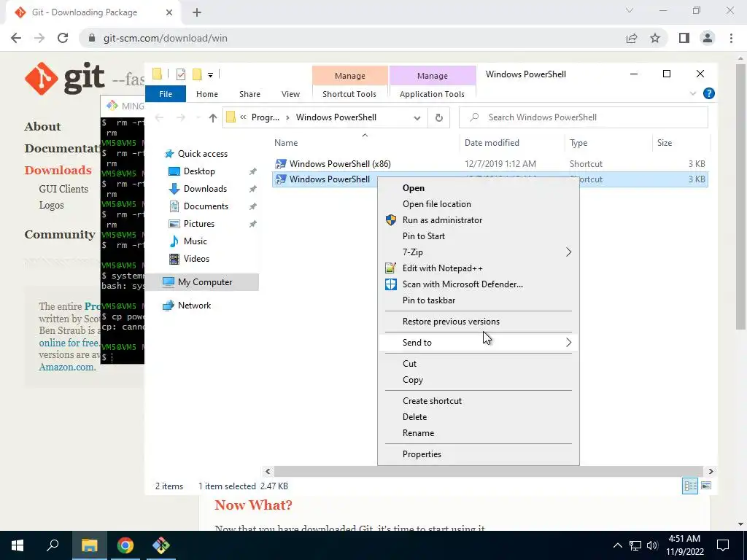Choose Open in context menu
Screen dimensions: 747x560
(413, 188)
